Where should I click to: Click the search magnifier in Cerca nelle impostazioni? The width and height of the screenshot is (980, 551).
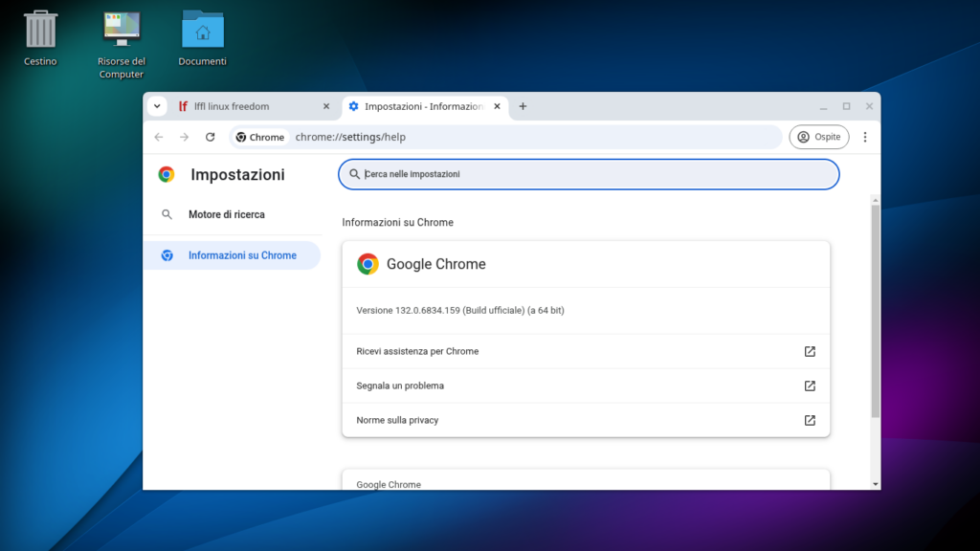pyautogui.click(x=355, y=174)
